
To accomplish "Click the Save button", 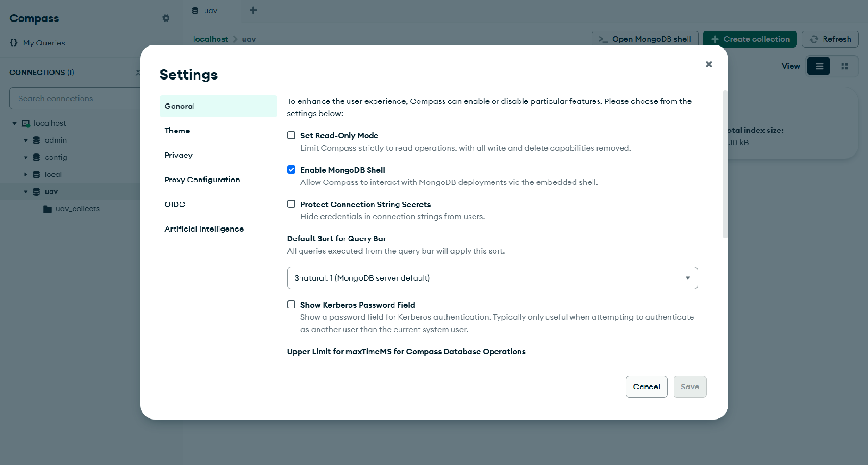I will pyautogui.click(x=690, y=387).
